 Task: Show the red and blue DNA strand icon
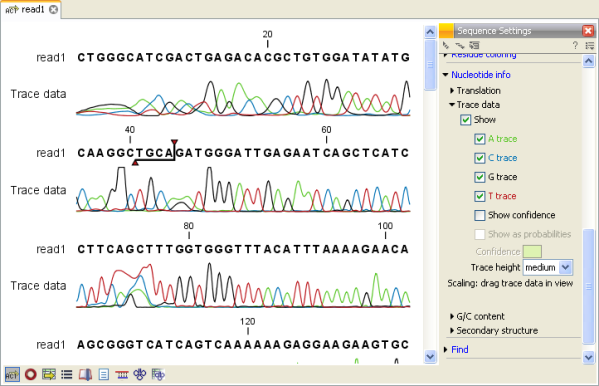[x=121, y=375]
